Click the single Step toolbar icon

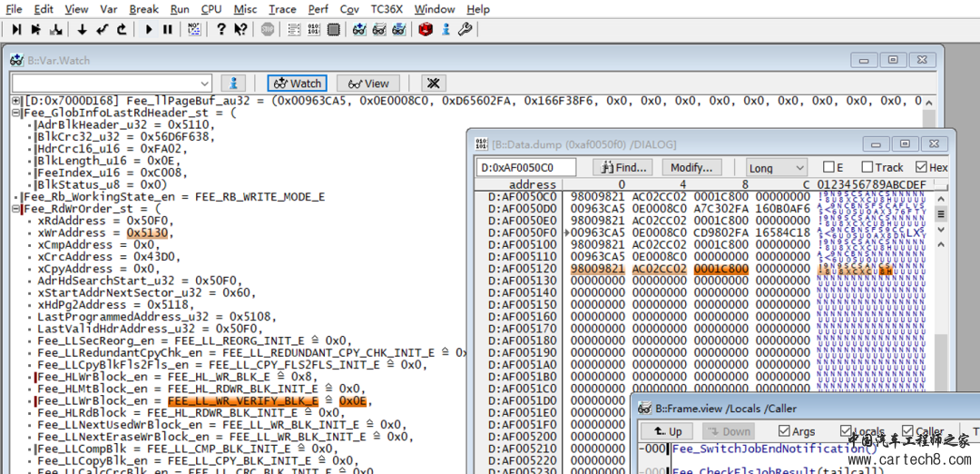[17, 29]
